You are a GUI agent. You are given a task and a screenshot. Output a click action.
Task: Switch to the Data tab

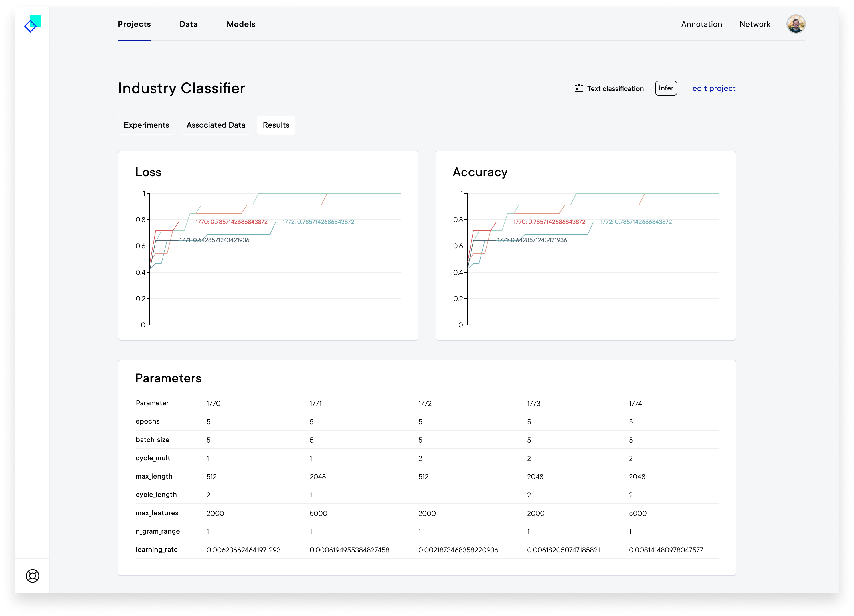[189, 24]
